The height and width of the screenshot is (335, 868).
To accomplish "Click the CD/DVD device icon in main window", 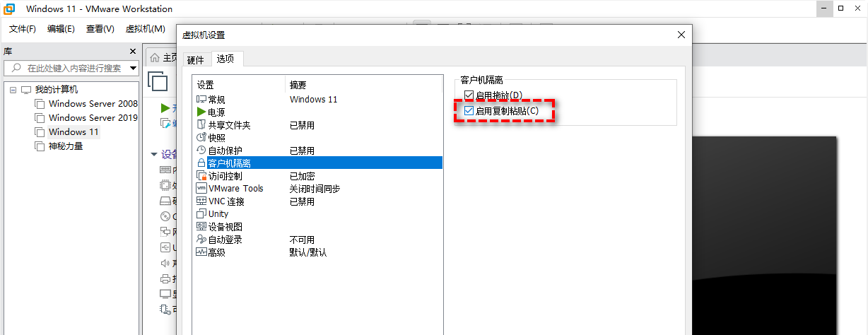I will pos(166,216).
